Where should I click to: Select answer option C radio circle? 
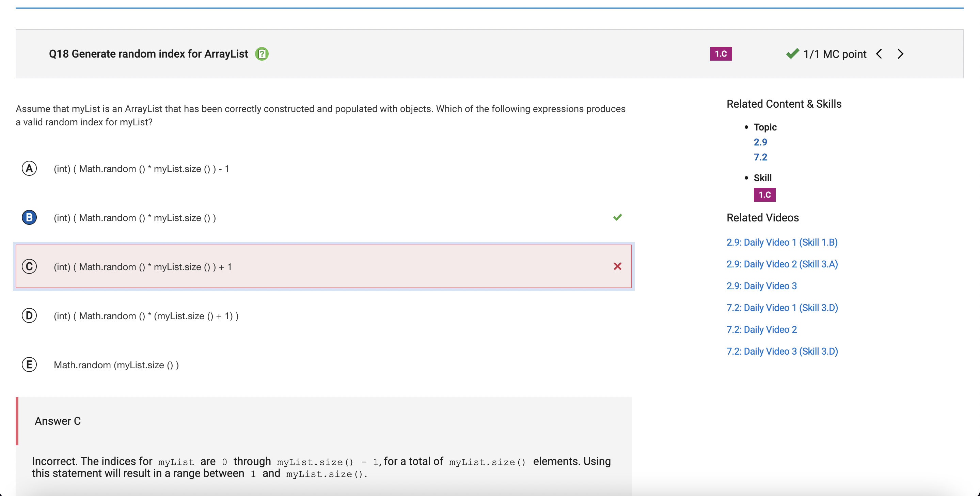pos(29,266)
